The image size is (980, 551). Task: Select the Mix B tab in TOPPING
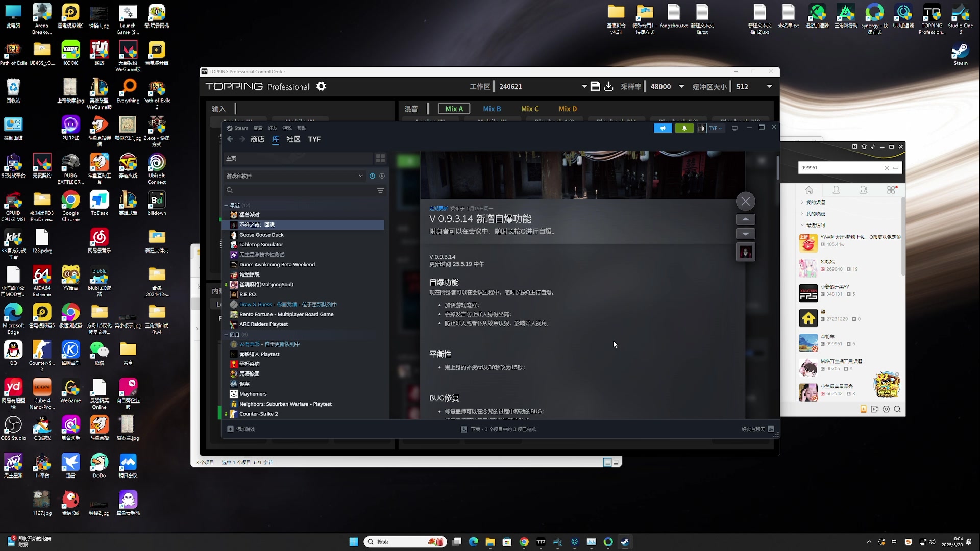[x=492, y=109]
